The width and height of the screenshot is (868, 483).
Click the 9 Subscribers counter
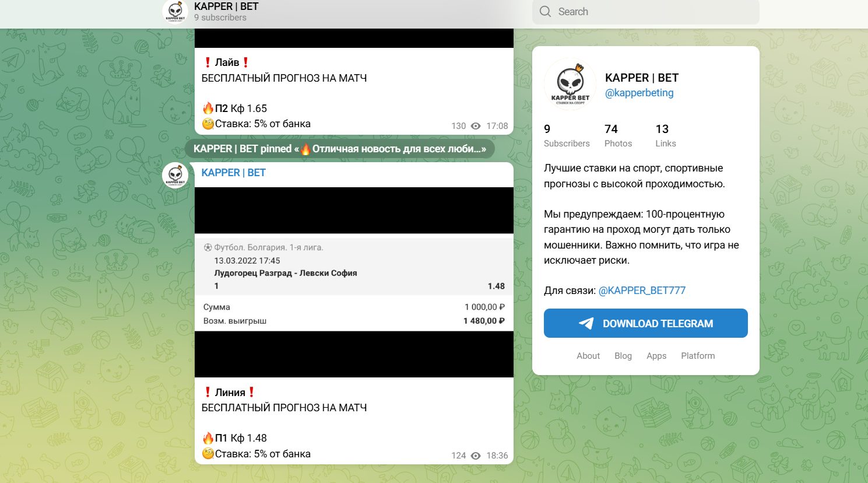(567, 135)
